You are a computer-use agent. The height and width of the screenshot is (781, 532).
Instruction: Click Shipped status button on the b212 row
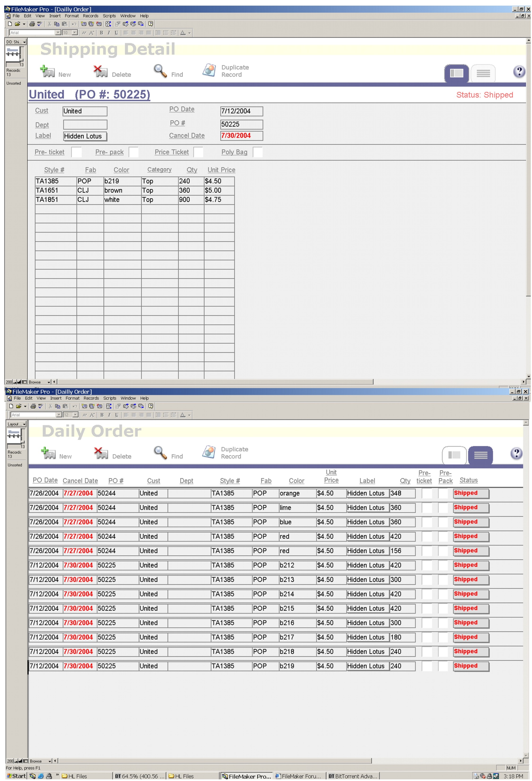[471, 565]
